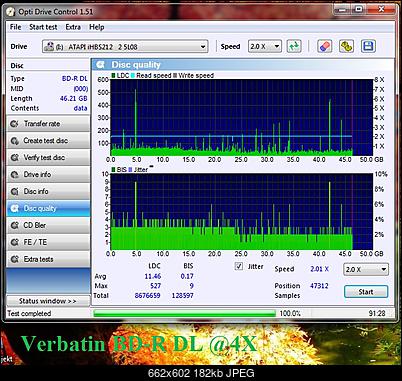Minimize the Opti Drive Control window

(x=342, y=10)
